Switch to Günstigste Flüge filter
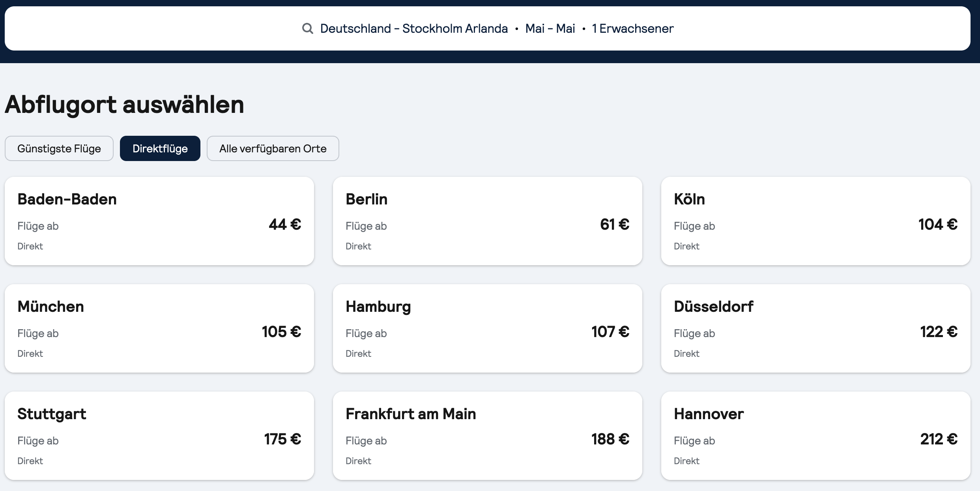This screenshot has width=980, height=491. pos(59,148)
